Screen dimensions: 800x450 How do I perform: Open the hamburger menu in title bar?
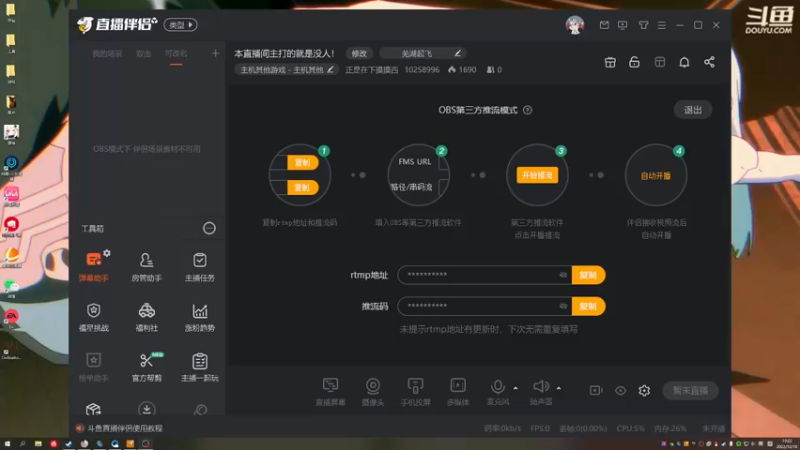pos(662,24)
